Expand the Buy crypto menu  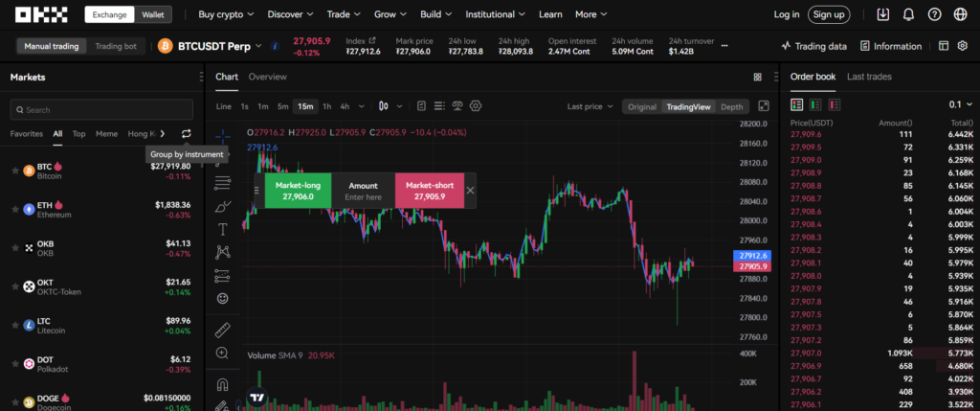pyautogui.click(x=226, y=14)
